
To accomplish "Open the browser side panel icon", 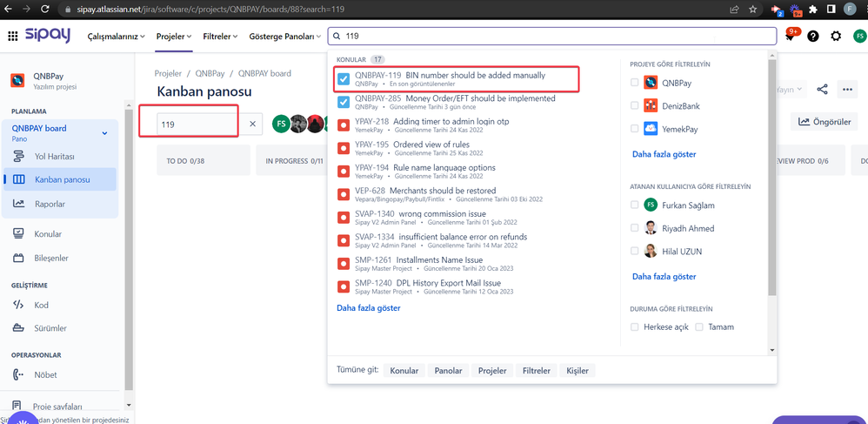I will coord(831,9).
